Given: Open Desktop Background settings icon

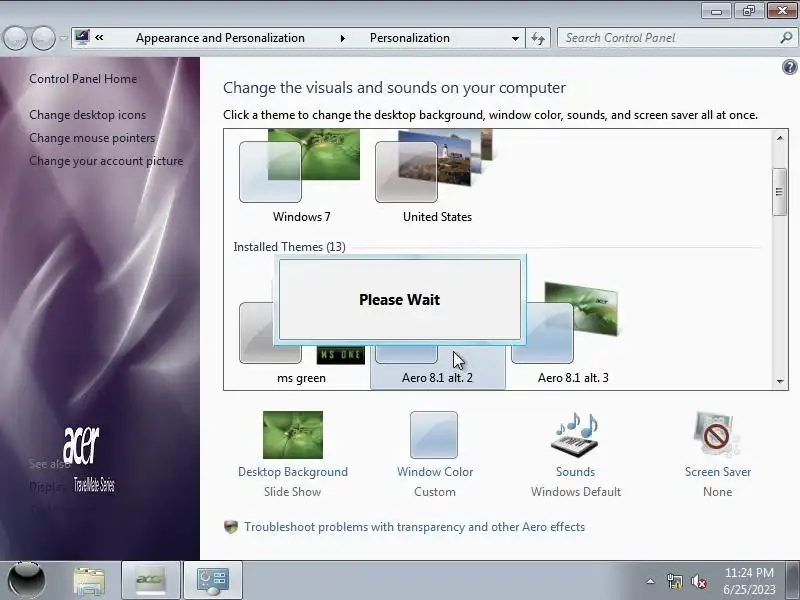Looking at the screenshot, I should pyautogui.click(x=293, y=435).
